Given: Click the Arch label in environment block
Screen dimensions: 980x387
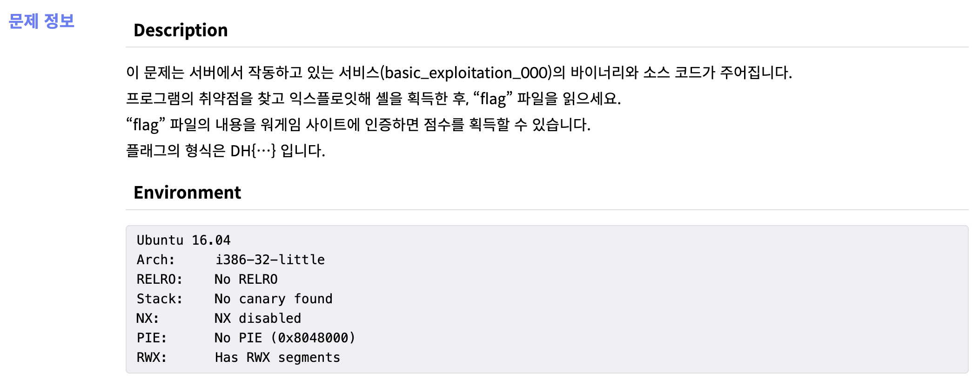Looking at the screenshot, I should tap(156, 260).
